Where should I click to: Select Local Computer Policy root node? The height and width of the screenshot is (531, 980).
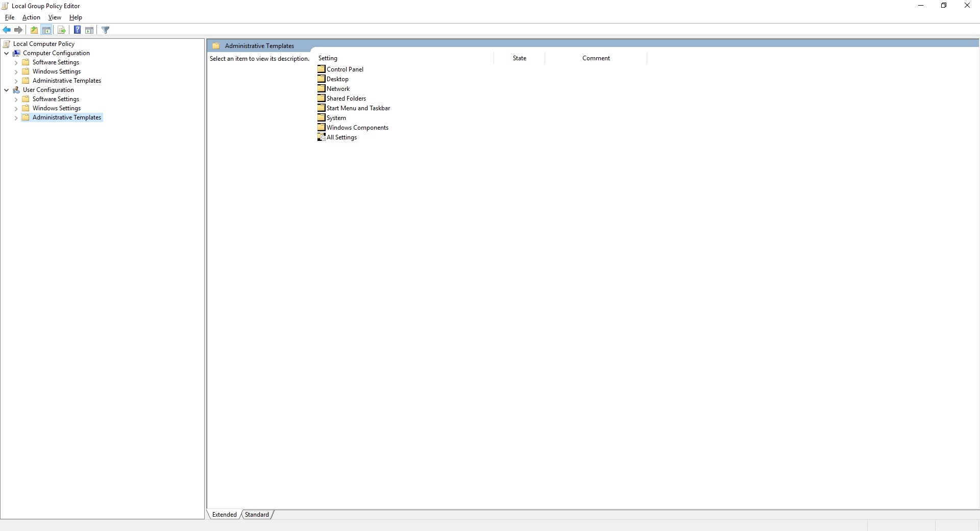click(x=43, y=44)
